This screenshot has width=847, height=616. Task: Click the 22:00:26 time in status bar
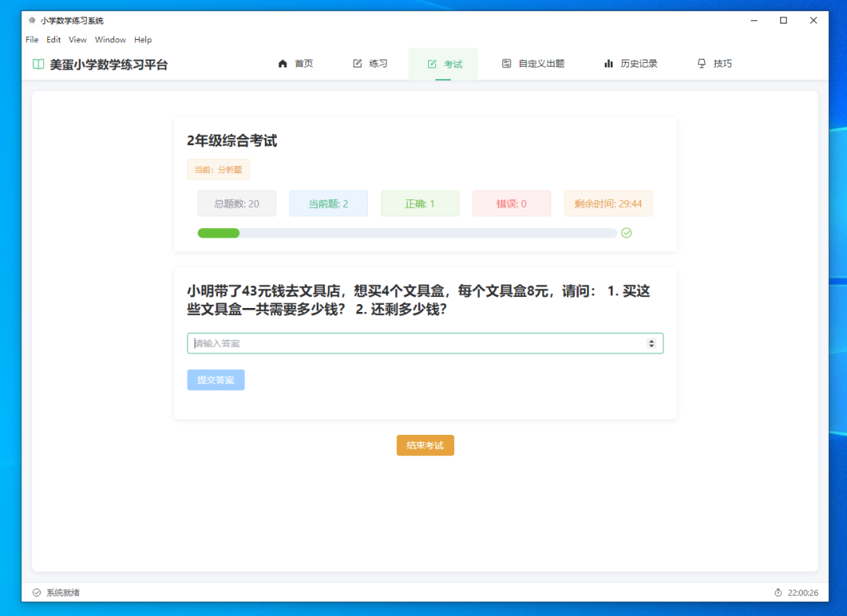click(x=803, y=592)
